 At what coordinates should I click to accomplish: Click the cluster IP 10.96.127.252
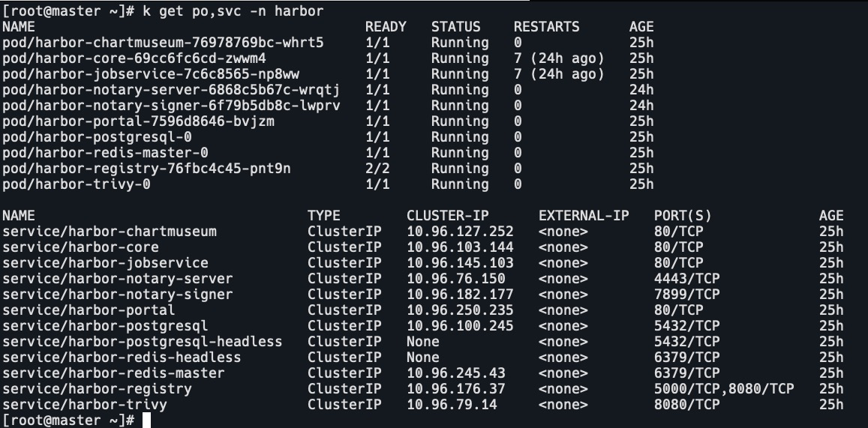tap(460, 232)
